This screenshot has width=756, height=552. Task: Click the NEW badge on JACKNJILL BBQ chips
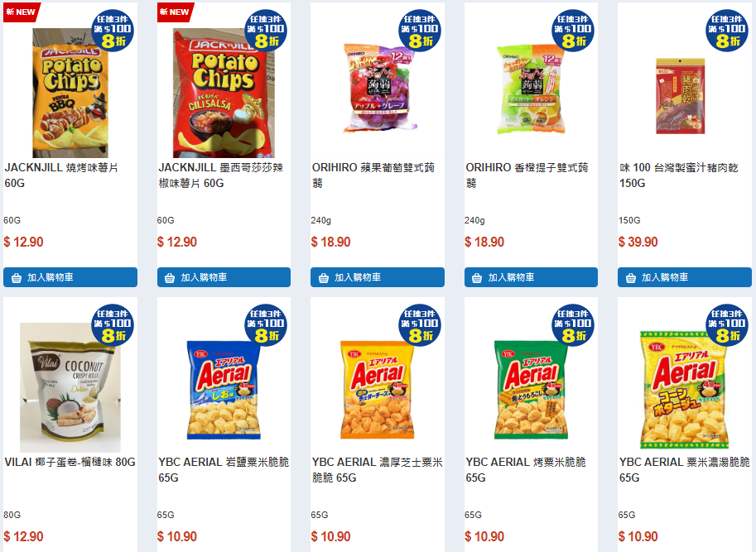22,12
